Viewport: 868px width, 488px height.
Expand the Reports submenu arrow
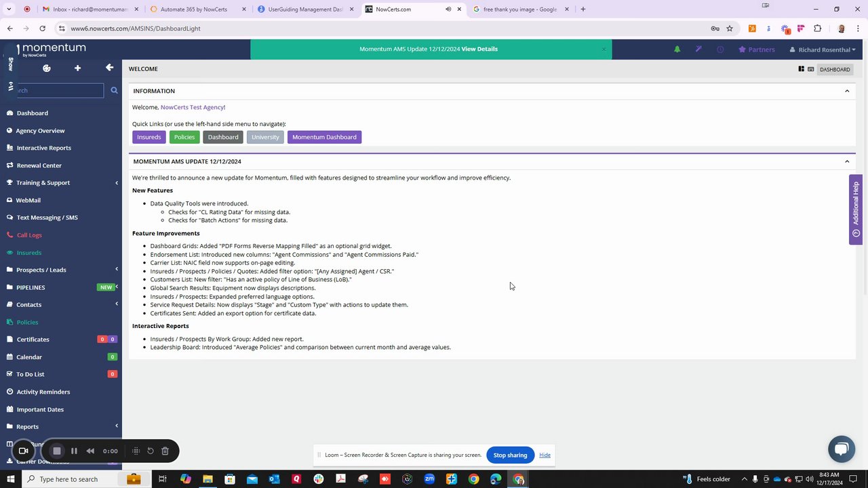point(116,426)
